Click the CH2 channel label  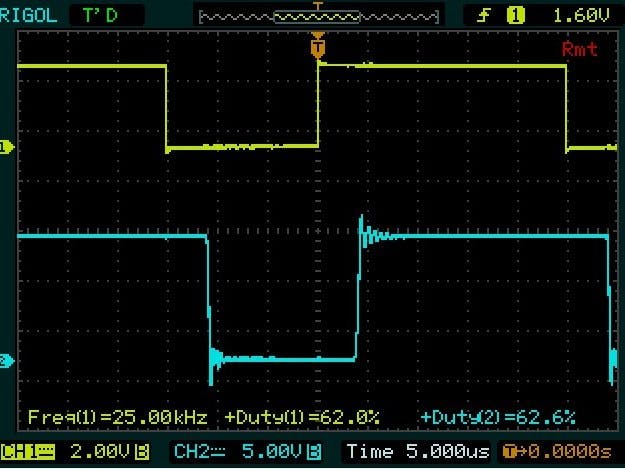199,452
